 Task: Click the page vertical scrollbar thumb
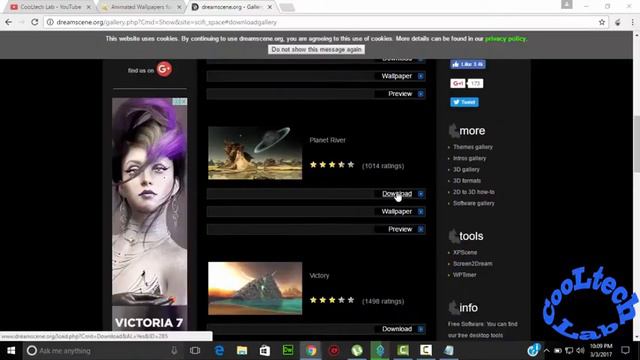coord(636,143)
